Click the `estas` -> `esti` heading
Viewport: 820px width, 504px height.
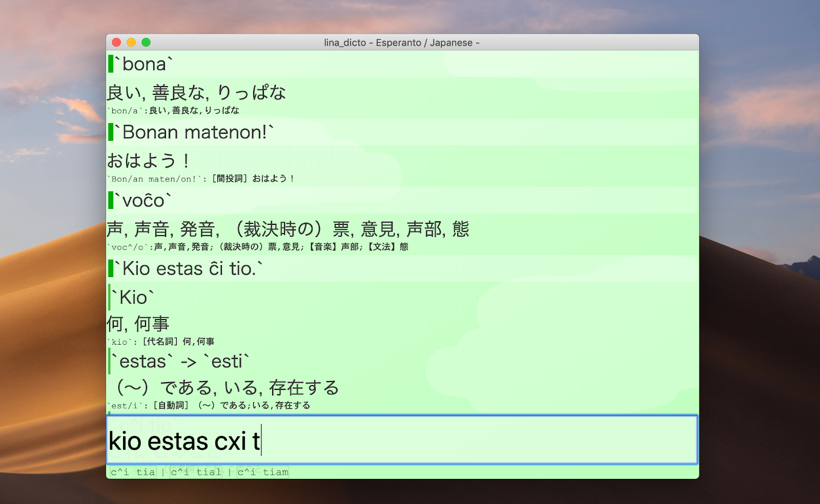180,361
